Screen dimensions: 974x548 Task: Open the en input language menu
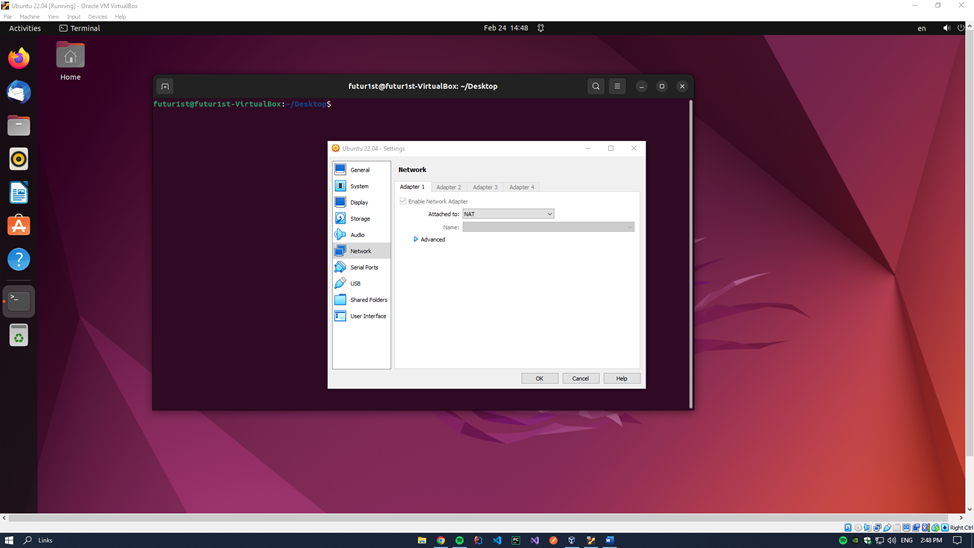pos(922,28)
